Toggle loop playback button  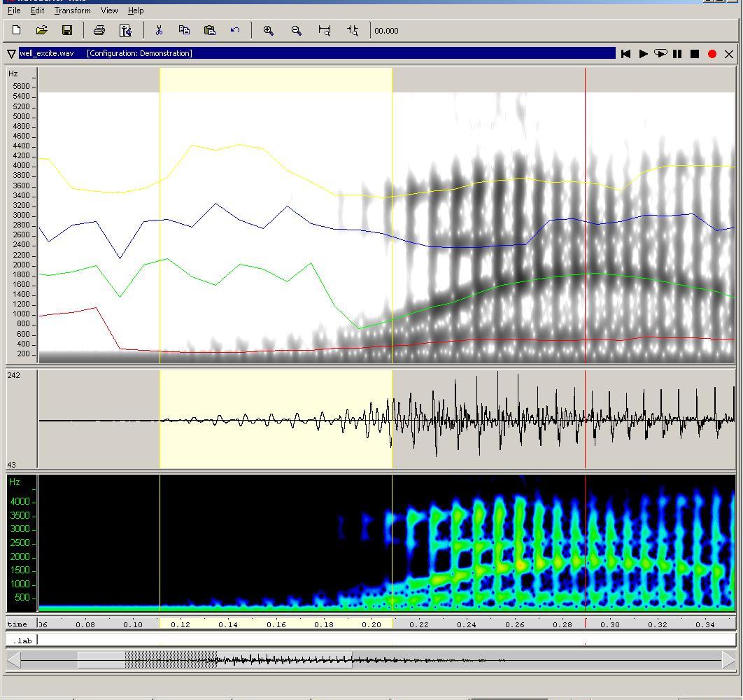[660, 53]
